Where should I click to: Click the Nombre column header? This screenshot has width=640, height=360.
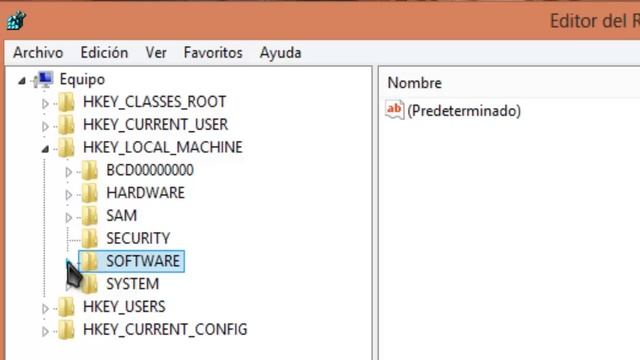(414, 83)
